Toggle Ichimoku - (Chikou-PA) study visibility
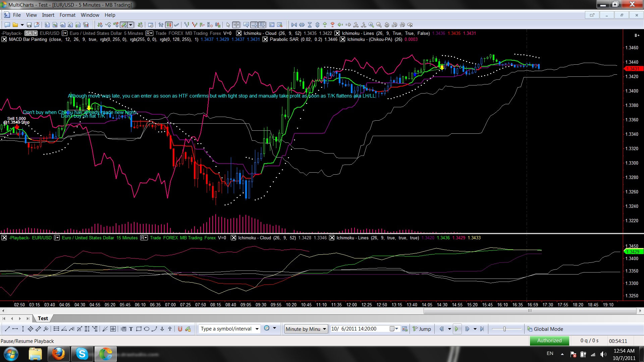This screenshot has height=362, width=644. coord(342,39)
